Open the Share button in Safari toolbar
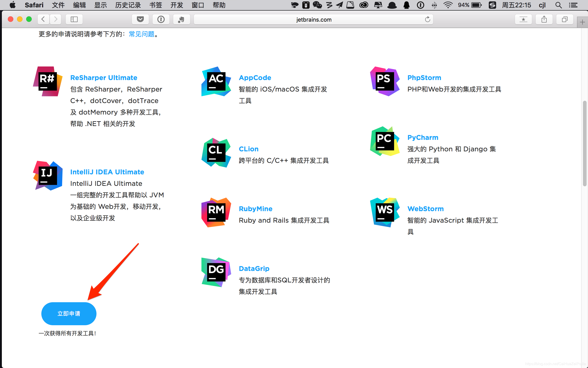Screen dimensions: 588x368 pyautogui.click(x=544, y=19)
